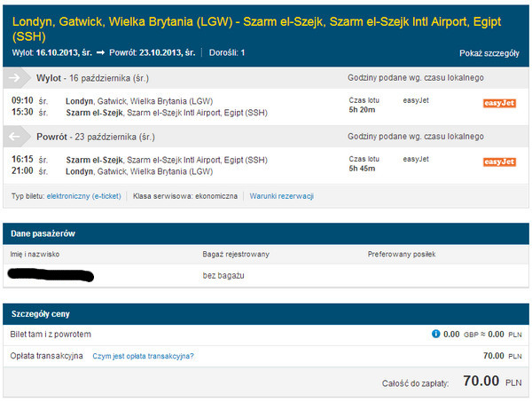The width and height of the screenshot is (532, 402).
Task: Click the 'Wylot: 16.10.2013, śr.' date in header
Action: [x=52, y=53]
